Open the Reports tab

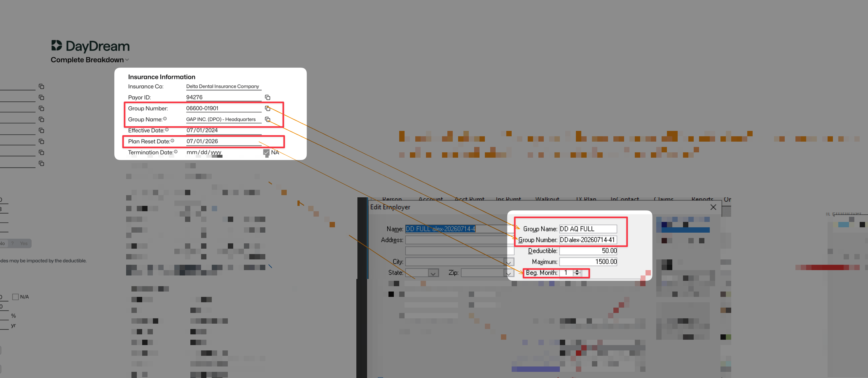coord(702,199)
